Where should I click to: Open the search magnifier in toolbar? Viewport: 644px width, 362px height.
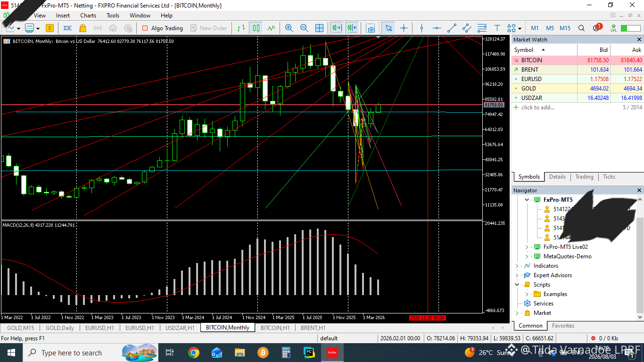pyautogui.click(x=581, y=28)
